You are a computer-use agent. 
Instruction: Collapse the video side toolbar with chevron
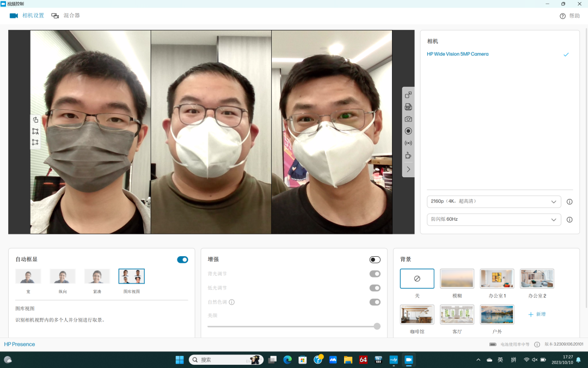point(408,170)
